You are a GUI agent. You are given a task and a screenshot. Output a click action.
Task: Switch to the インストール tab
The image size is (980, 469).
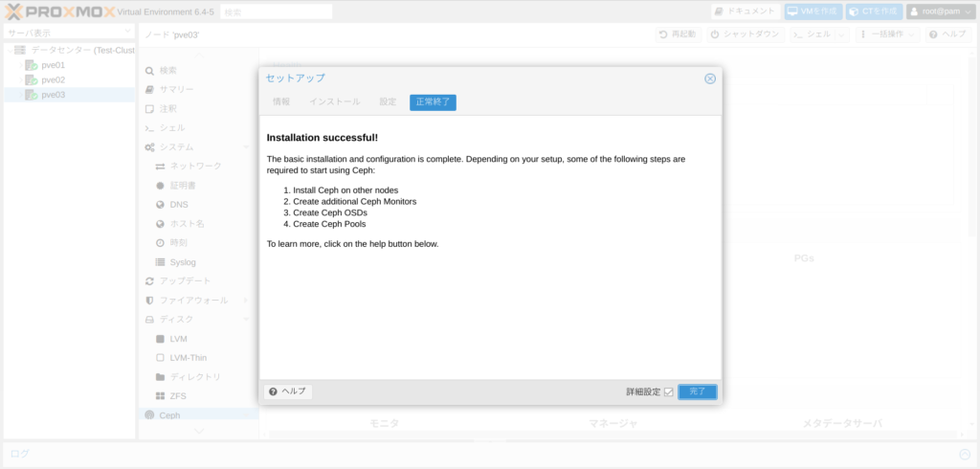click(335, 101)
